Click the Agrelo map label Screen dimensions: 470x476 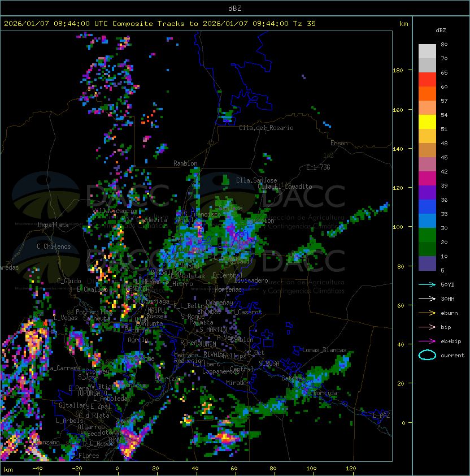(138, 340)
